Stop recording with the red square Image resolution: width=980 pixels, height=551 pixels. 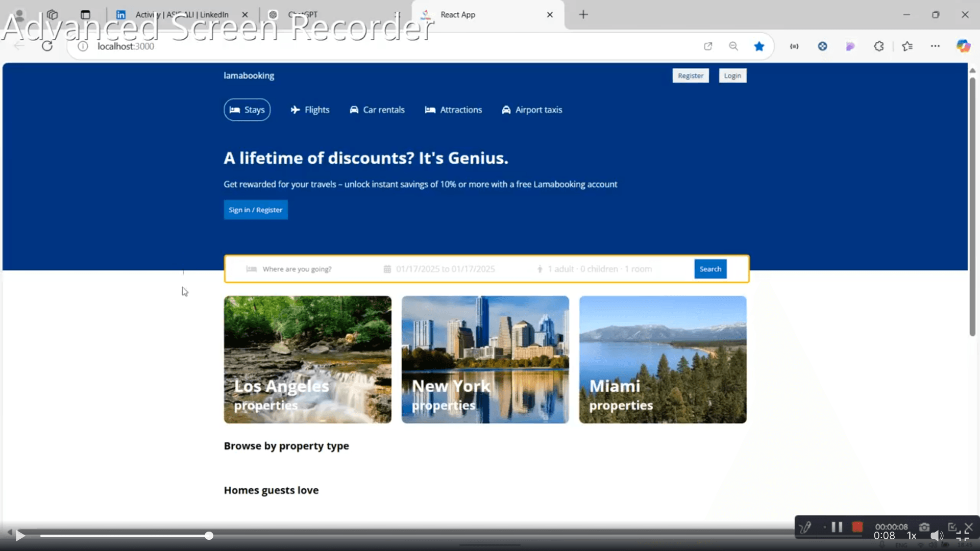coord(857,527)
